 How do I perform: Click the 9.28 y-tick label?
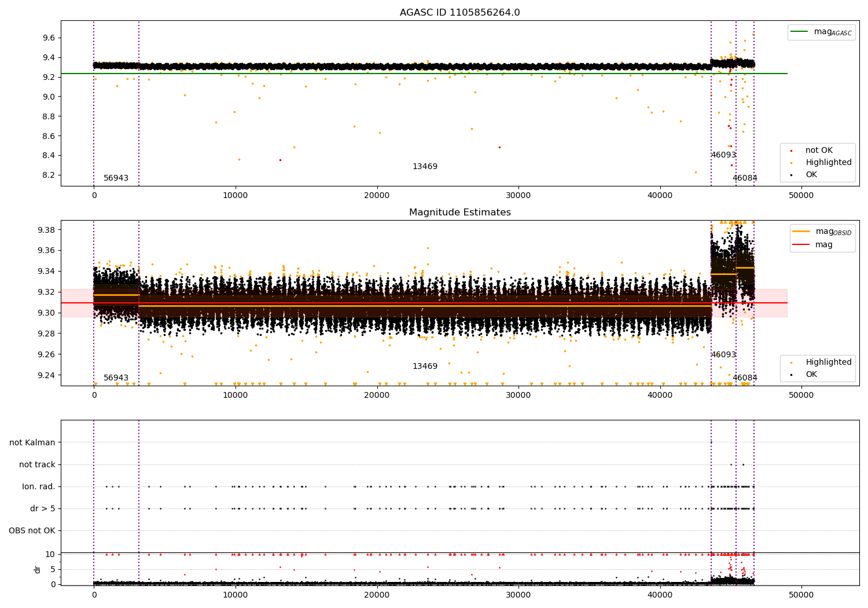(46, 334)
